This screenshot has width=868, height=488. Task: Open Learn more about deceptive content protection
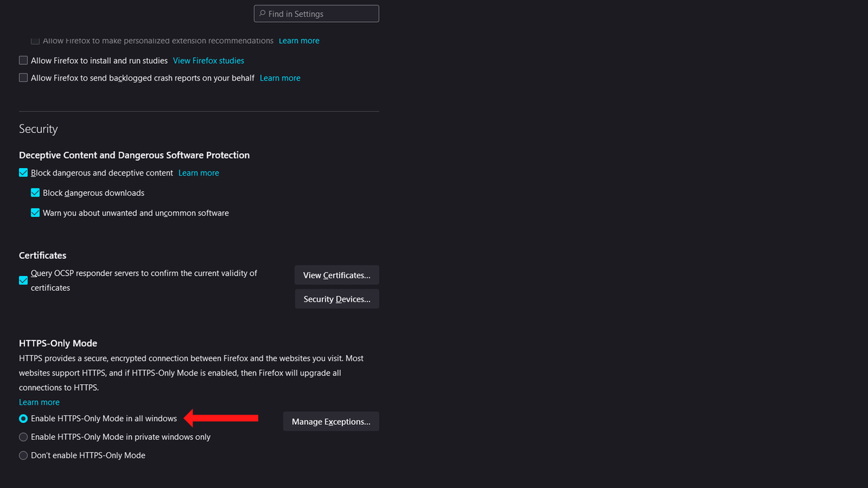point(199,173)
